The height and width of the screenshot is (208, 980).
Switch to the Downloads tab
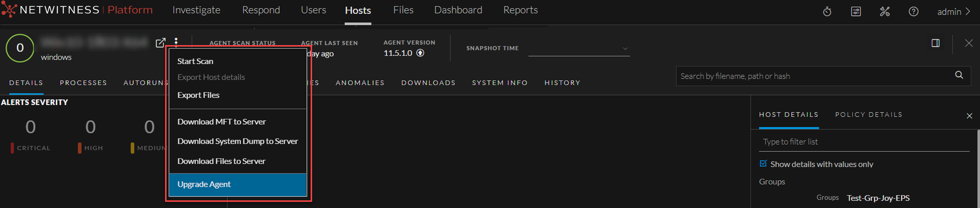click(x=428, y=83)
